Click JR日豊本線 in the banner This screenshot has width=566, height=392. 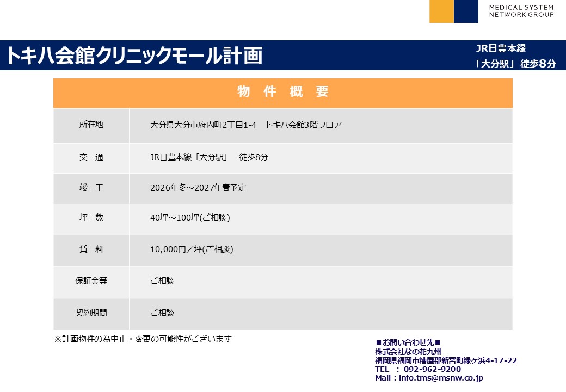point(501,48)
